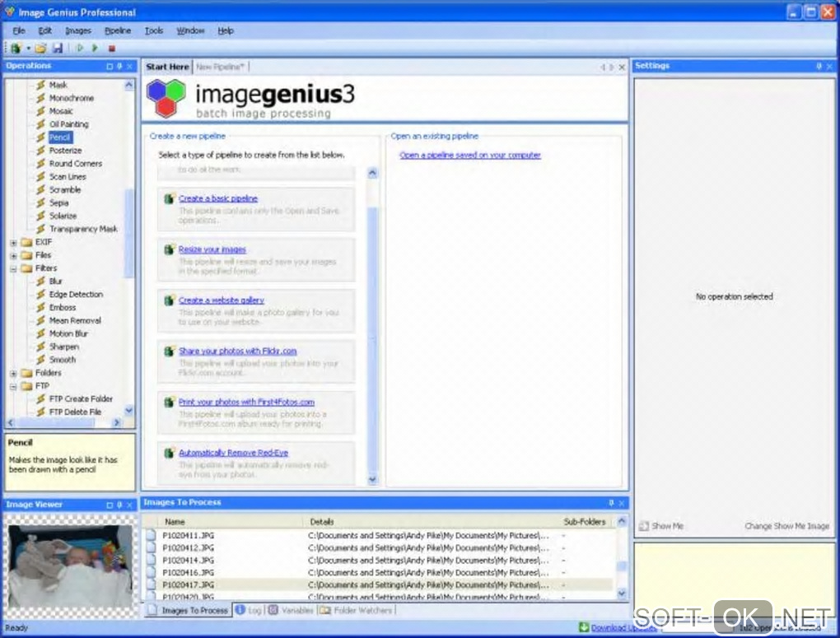Click the Operations tree horizontal scroll-right arrow
Image resolution: width=840 pixels, height=638 pixels.
(117, 422)
